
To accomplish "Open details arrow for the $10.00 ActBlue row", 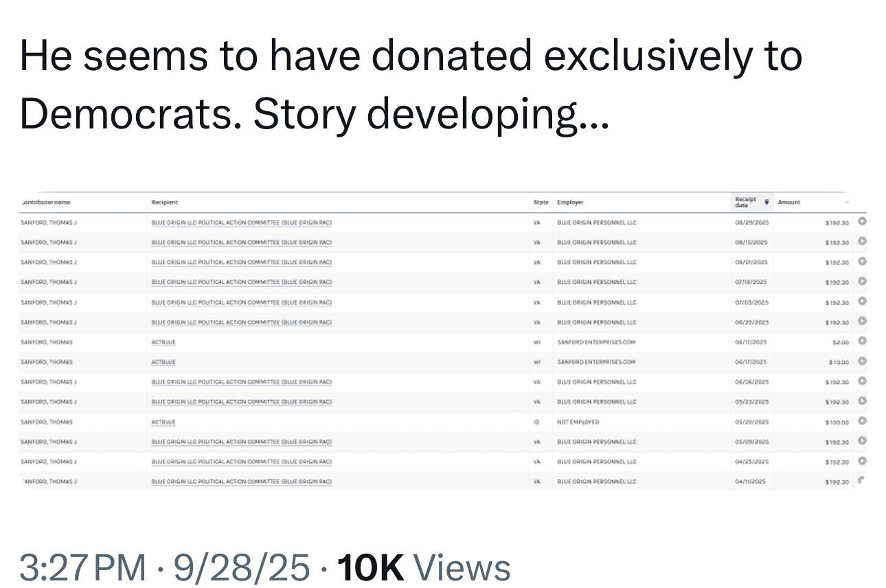I will pos(863,361).
